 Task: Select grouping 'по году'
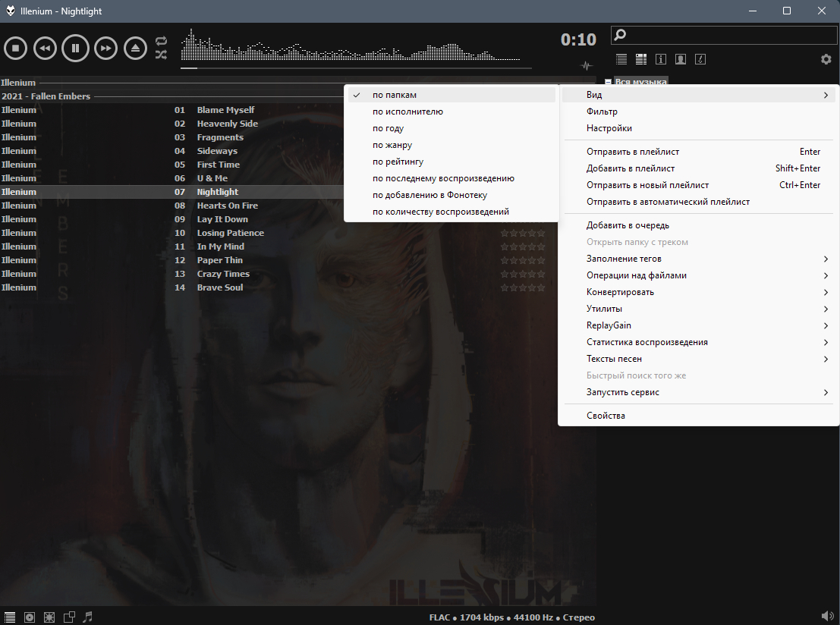click(x=451, y=128)
